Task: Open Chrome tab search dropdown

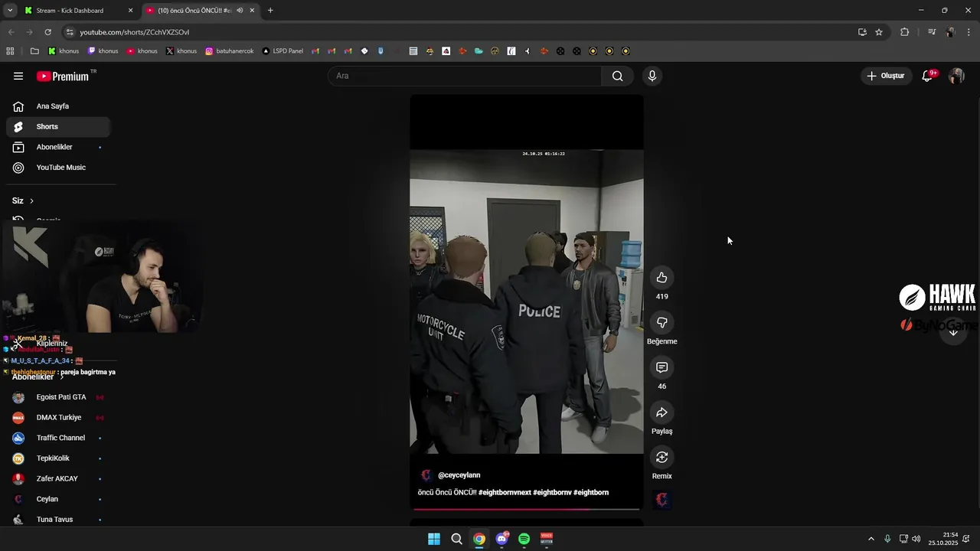Action: click(x=10, y=11)
